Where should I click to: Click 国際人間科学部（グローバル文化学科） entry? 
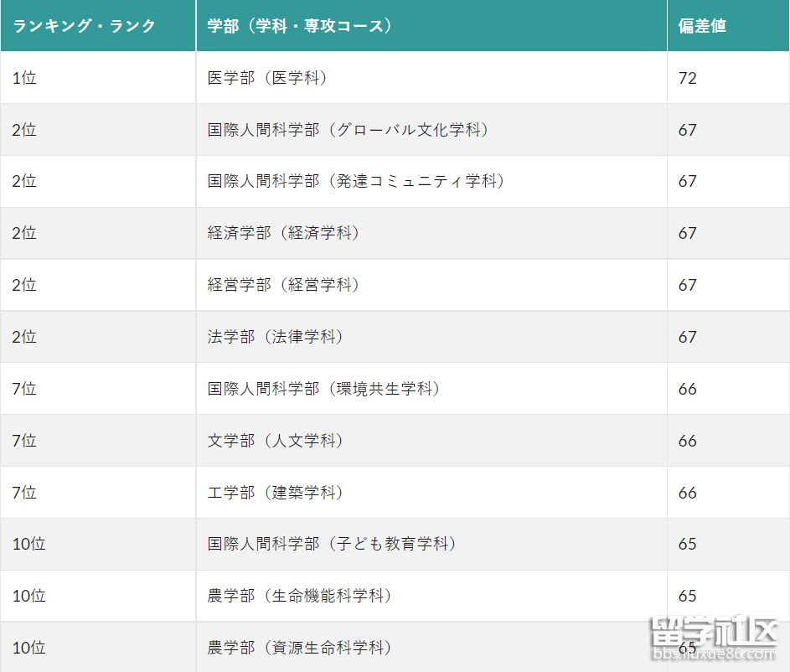(348, 130)
